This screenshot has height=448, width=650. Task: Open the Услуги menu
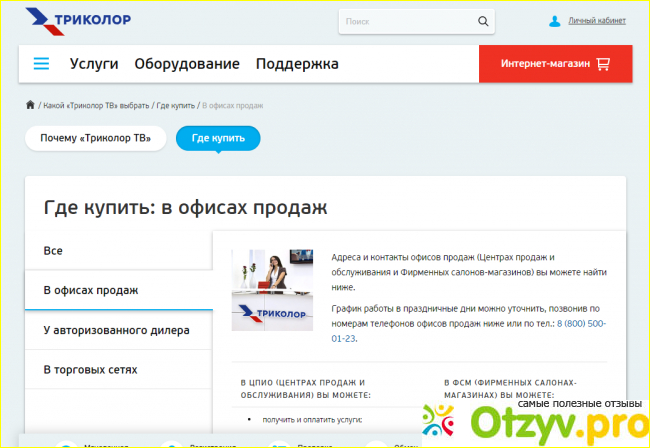[94, 64]
